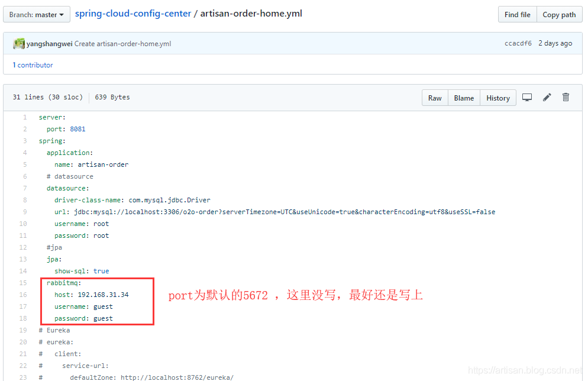Delete the file using trash icon
The height and width of the screenshot is (381, 588).
566,97
